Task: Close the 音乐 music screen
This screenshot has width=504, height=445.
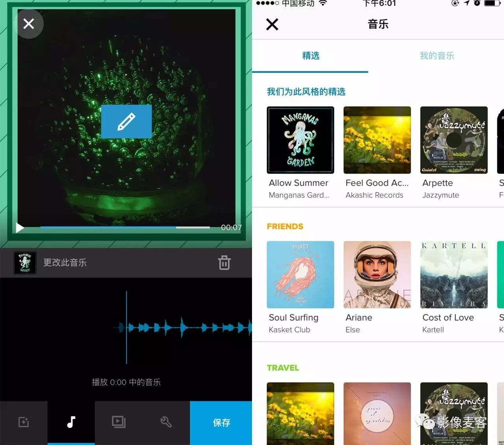Action: coord(272,24)
